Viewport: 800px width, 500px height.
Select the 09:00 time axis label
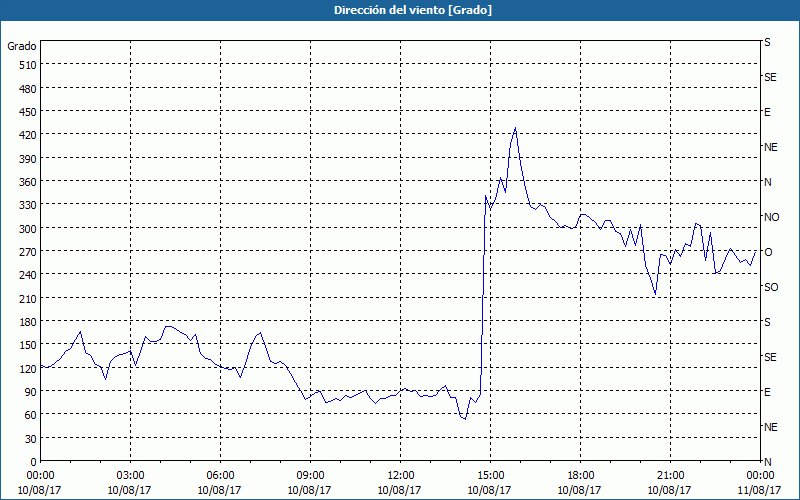(310, 476)
